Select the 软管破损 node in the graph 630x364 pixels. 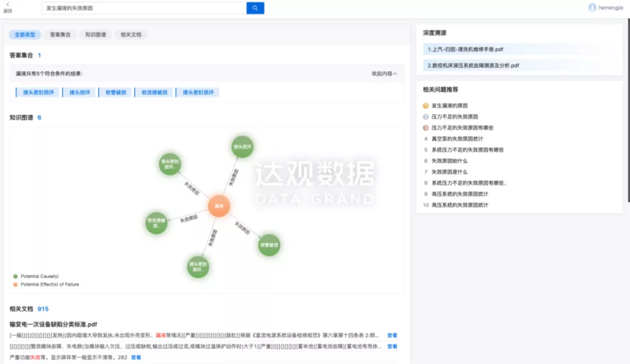click(269, 245)
